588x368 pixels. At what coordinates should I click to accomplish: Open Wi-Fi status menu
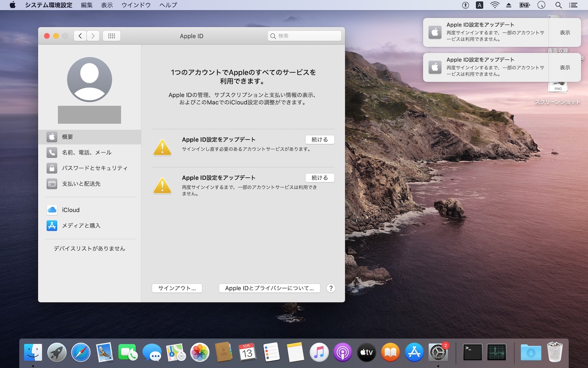tap(495, 5)
